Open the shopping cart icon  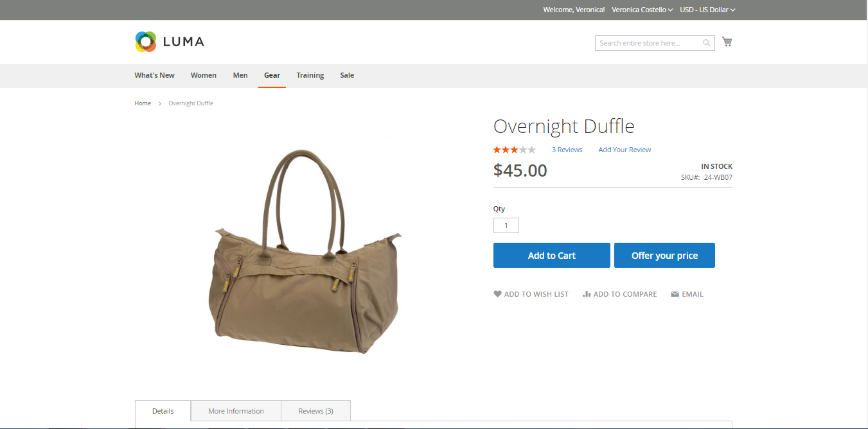click(x=727, y=42)
